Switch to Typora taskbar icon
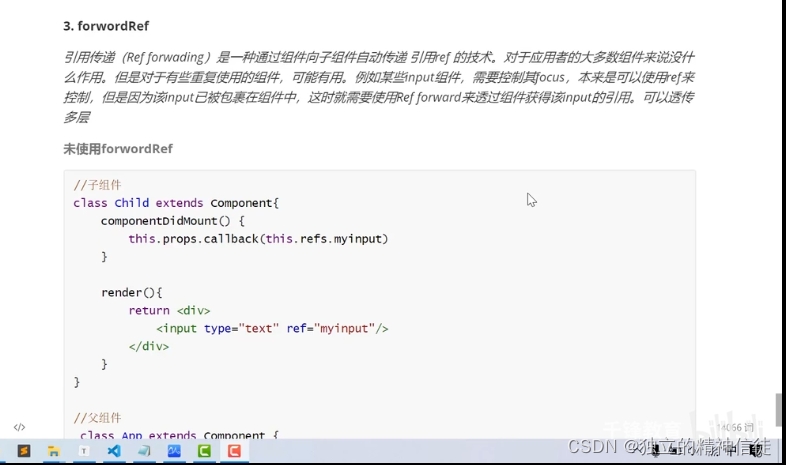This screenshot has width=786, height=465. (84, 451)
